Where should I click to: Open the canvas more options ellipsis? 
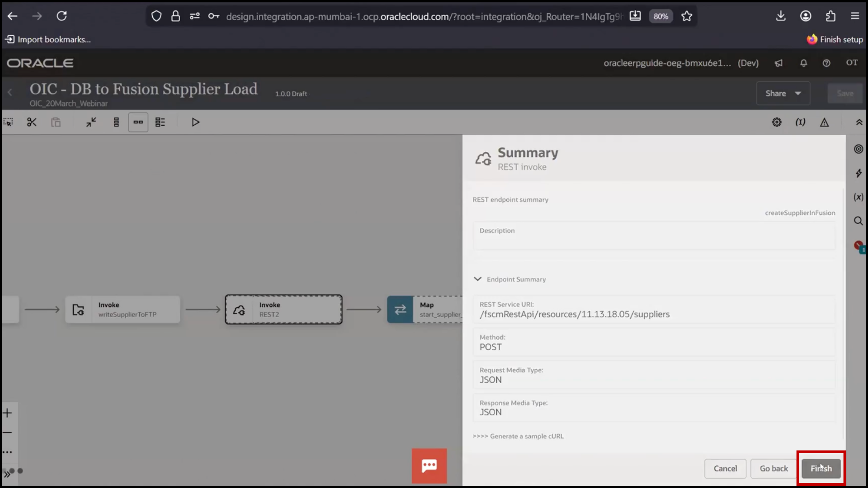click(x=7, y=452)
